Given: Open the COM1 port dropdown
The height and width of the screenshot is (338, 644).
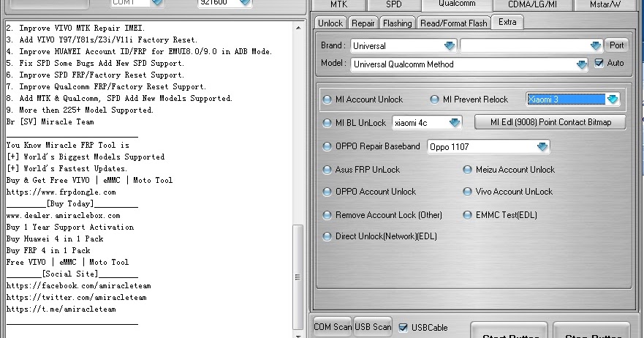Looking at the screenshot, I should tap(157, 2).
